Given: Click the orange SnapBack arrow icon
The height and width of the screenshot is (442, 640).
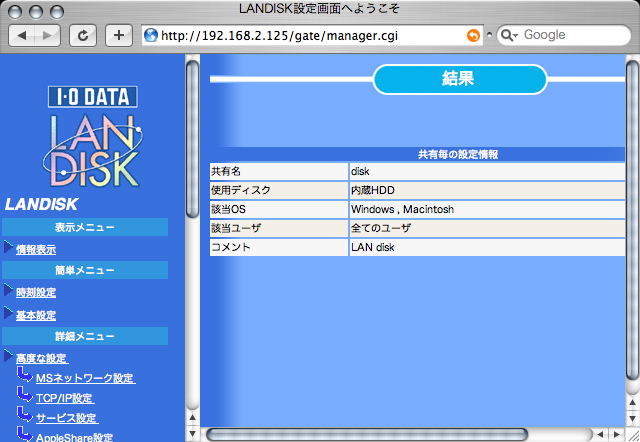Looking at the screenshot, I should tap(473, 36).
